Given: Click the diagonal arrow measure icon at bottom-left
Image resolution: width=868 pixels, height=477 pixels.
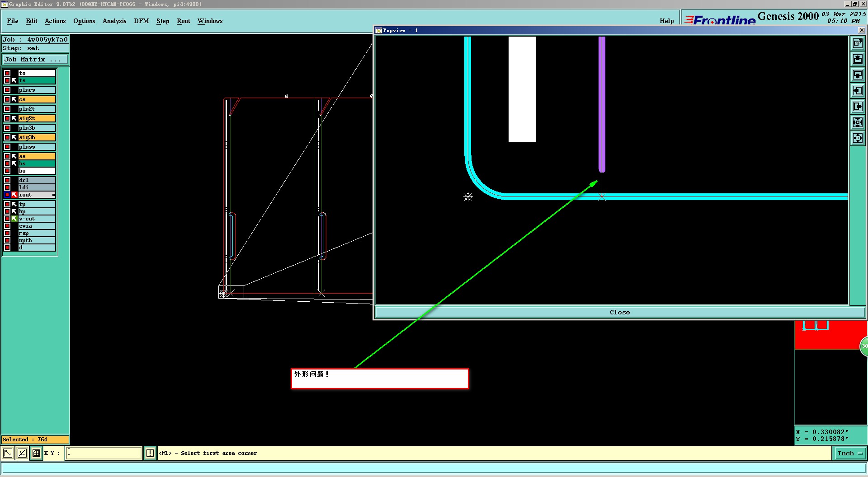Looking at the screenshot, I should [x=8, y=453].
